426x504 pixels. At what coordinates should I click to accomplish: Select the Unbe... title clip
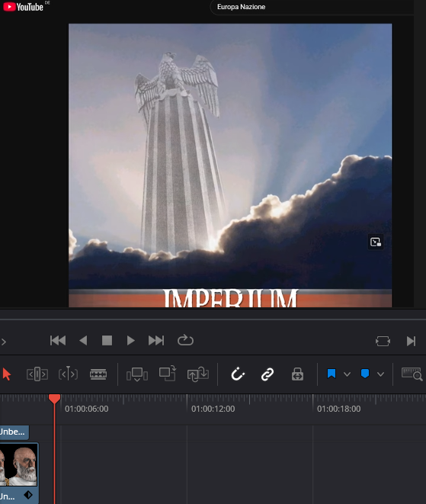pos(14,432)
